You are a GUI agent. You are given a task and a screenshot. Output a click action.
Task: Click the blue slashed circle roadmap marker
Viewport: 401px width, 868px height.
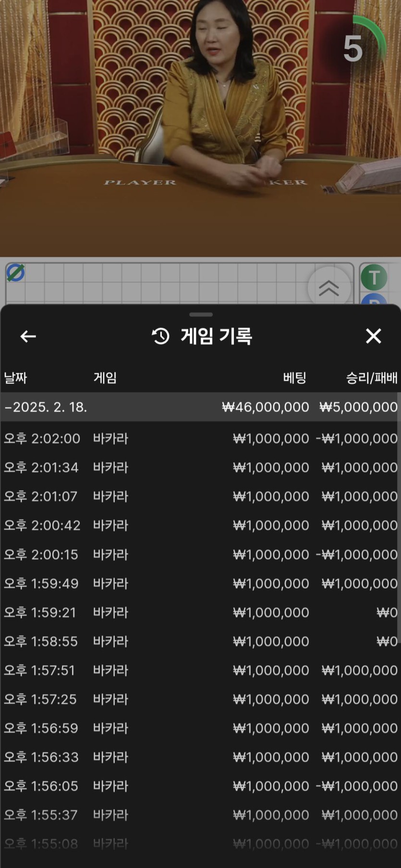click(x=15, y=273)
